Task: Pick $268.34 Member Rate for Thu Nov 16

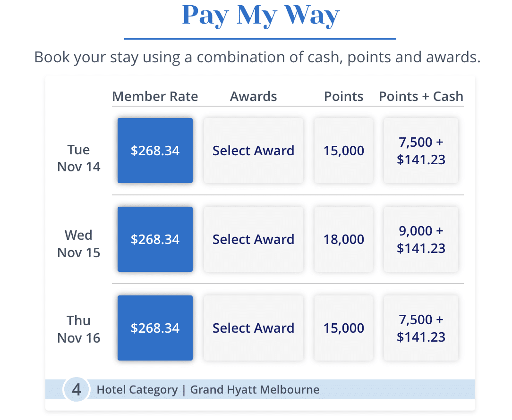Action: coord(155,328)
